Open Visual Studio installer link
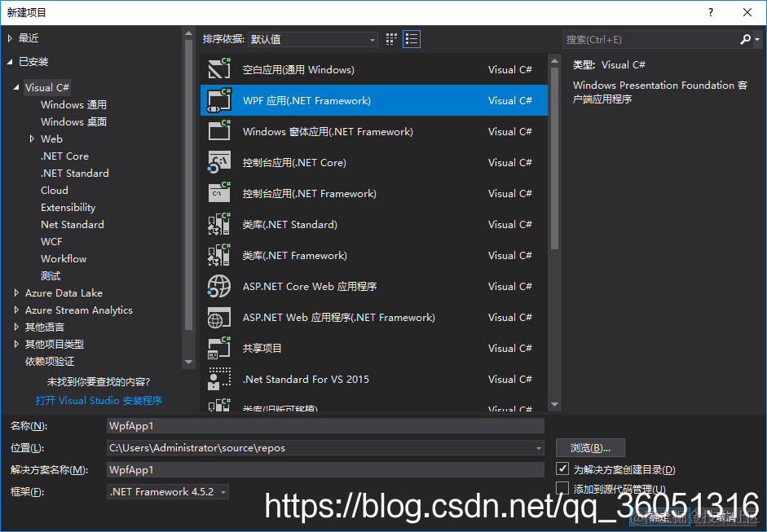The width and height of the screenshot is (767, 532). [x=99, y=401]
